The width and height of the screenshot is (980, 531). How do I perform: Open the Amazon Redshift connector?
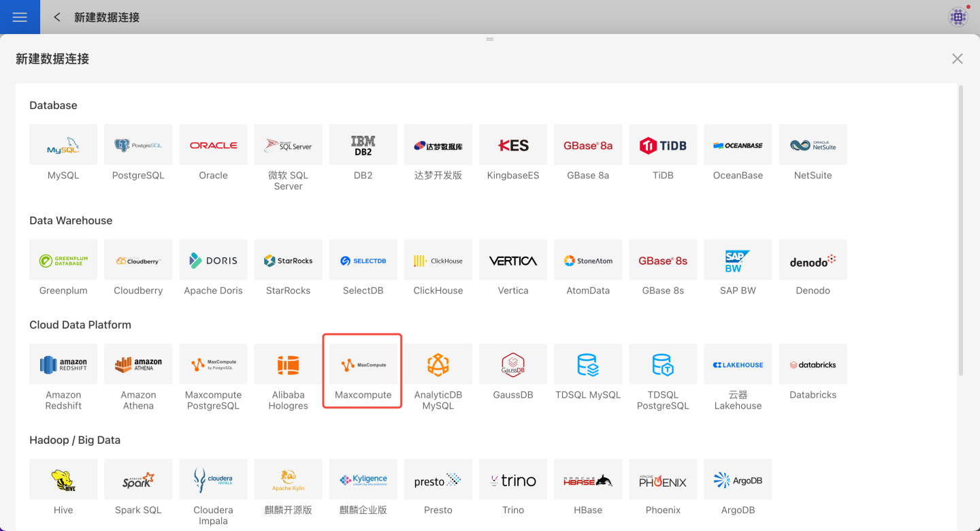[x=63, y=365]
